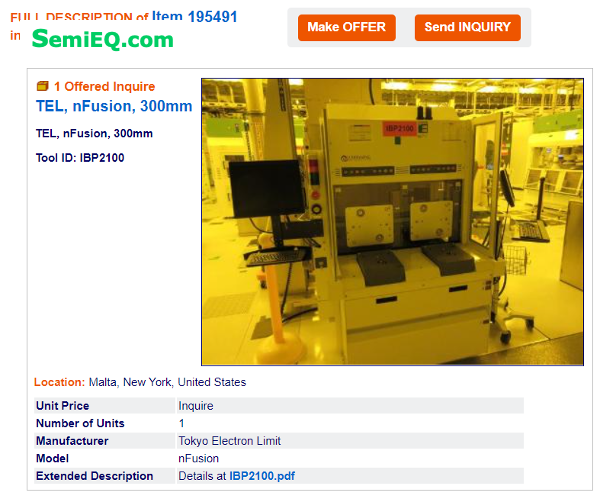Viewport: 600px width, 502px height.
Task: Click the orange box icon beside Offered
Action: (x=42, y=86)
